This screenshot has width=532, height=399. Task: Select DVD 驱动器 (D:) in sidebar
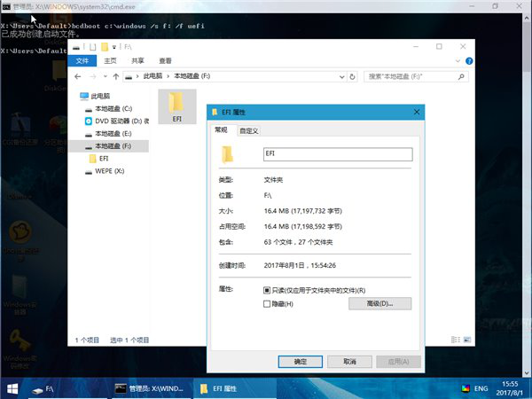coord(116,121)
